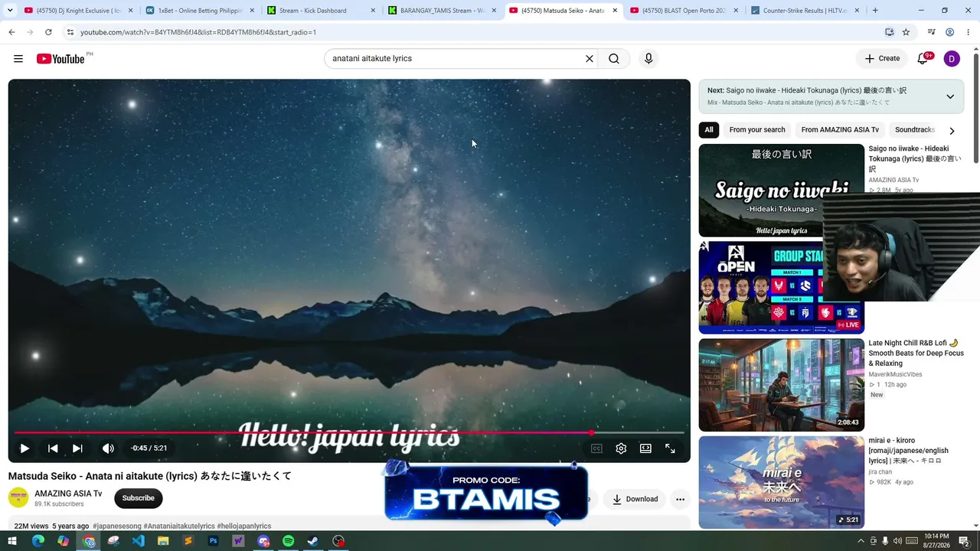Switch to the BLAST Open Porto tab
The image size is (980, 551).
(684, 11)
